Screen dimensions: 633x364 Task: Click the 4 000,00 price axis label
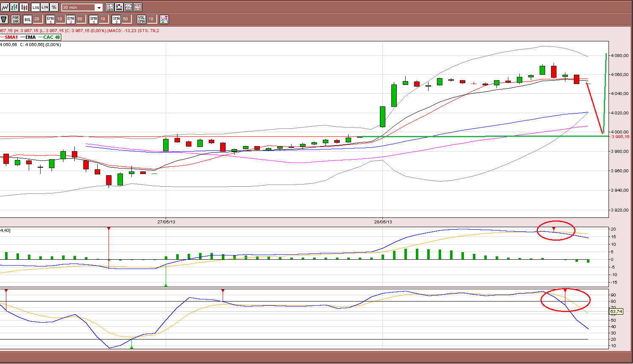pos(619,132)
